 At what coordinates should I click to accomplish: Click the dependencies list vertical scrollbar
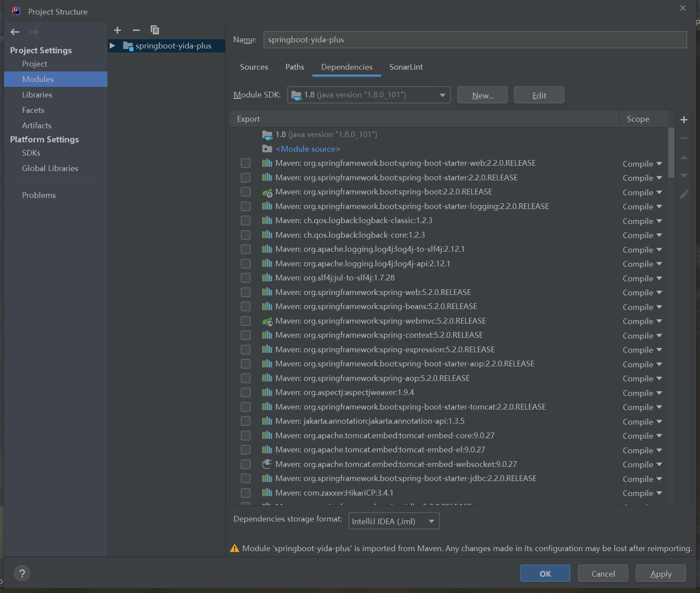tap(671, 153)
